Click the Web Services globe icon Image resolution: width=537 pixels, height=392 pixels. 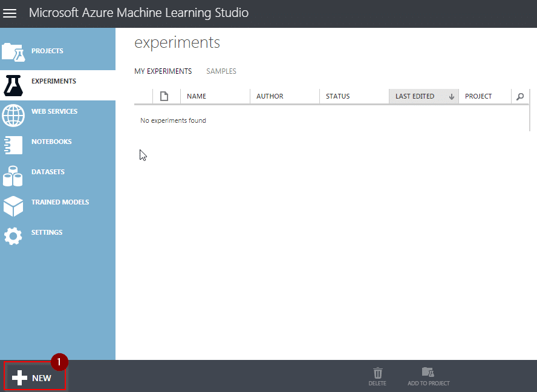click(x=13, y=116)
